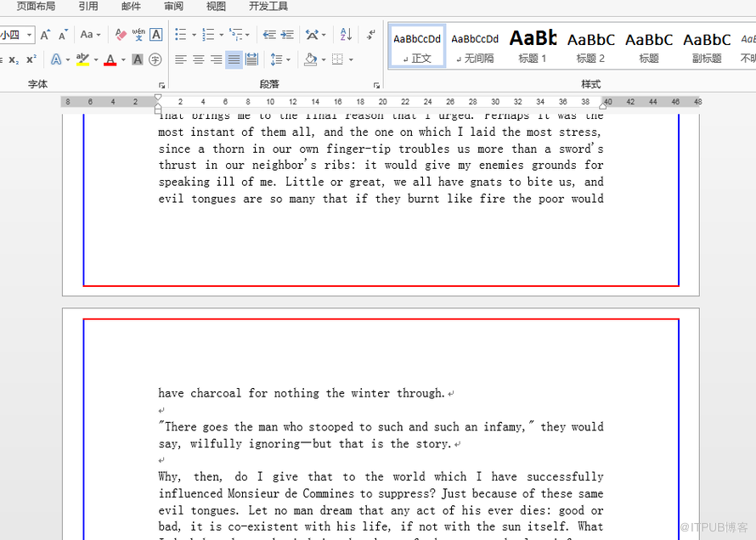Click Decrease Indent icon
This screenshot has width=756, height=540.
tap(269, 34)
